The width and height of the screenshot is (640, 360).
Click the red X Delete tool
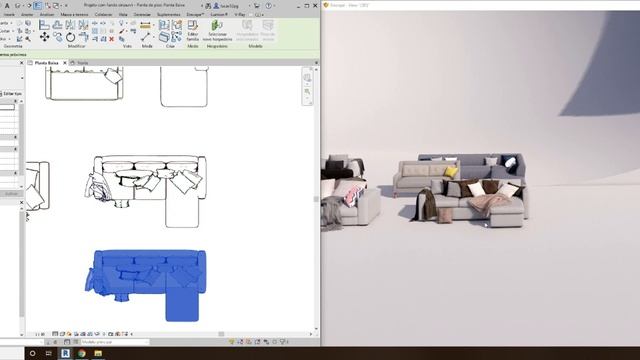[x=111, y=39]
